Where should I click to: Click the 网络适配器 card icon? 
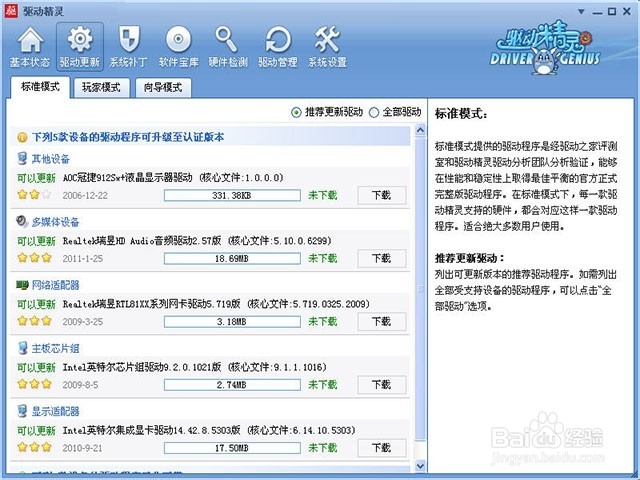[x=22, y=284]
